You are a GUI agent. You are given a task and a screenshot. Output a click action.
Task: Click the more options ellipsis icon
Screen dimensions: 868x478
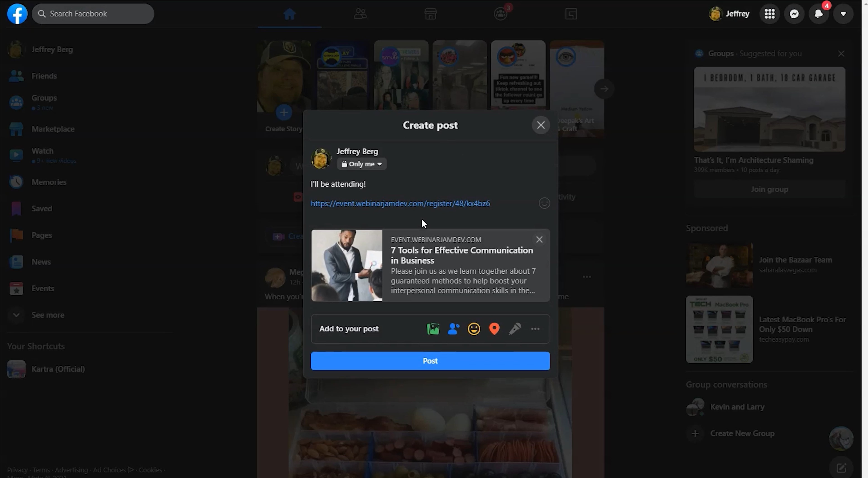(535, 328)
